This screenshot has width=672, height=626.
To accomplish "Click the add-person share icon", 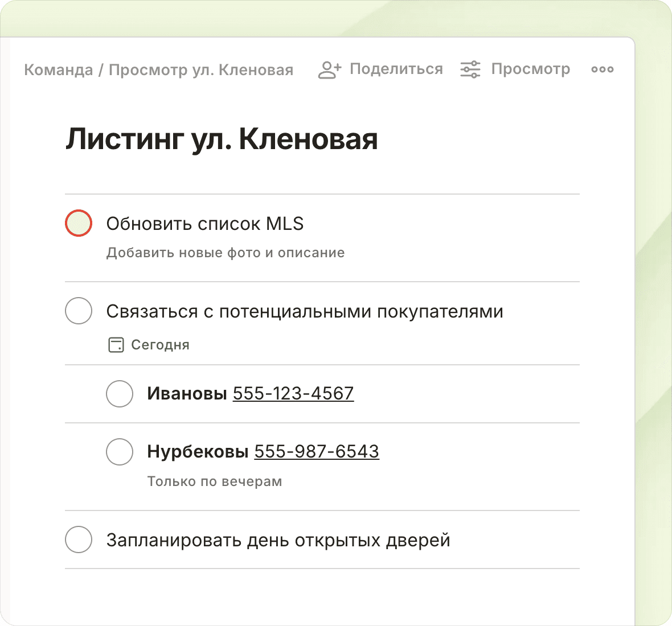I will click(x=330, y=69).
